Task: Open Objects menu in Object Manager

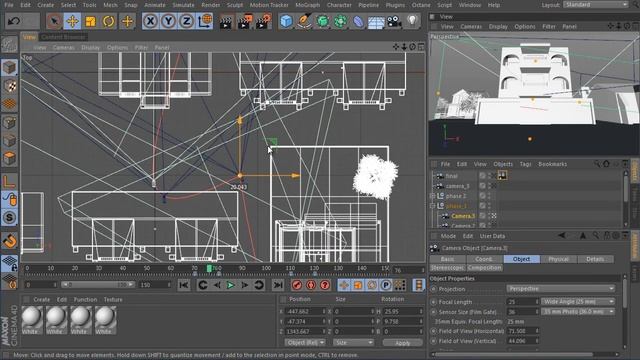Action: tap(503, 164)
